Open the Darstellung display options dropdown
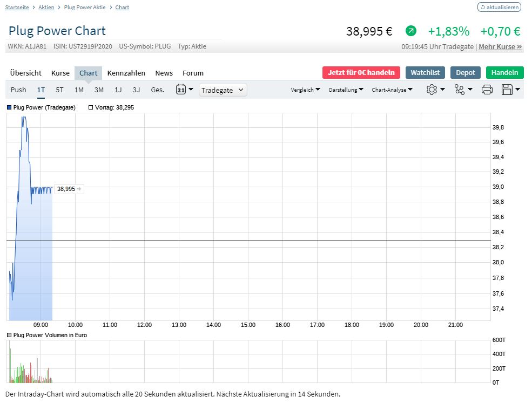This screenshot has height=410, width=532. pyautogui.click(x=346, y=90)
